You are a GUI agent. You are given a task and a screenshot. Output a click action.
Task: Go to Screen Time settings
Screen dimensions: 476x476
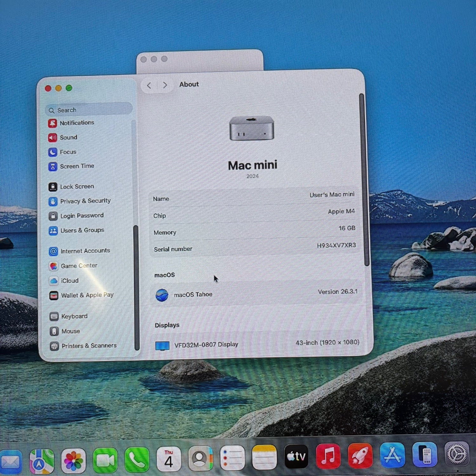click(71, 166)
